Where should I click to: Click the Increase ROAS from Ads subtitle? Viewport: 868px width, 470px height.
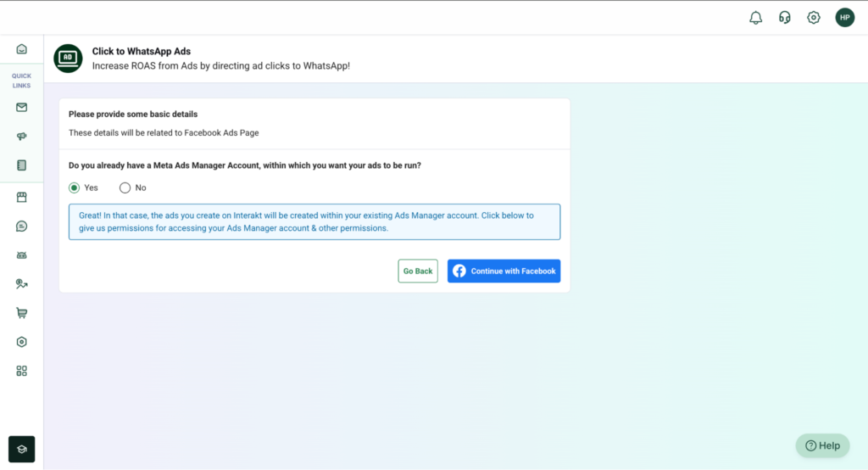[x=221, y=66]
